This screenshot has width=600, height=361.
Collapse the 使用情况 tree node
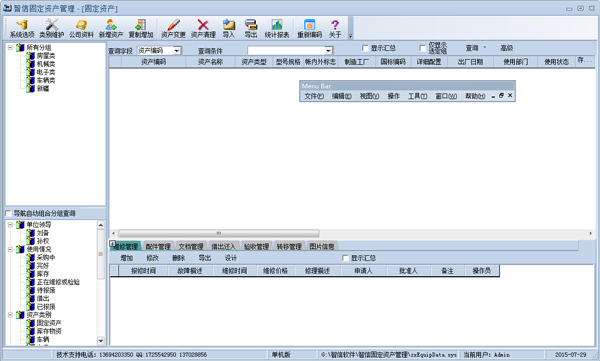(10, 249)
